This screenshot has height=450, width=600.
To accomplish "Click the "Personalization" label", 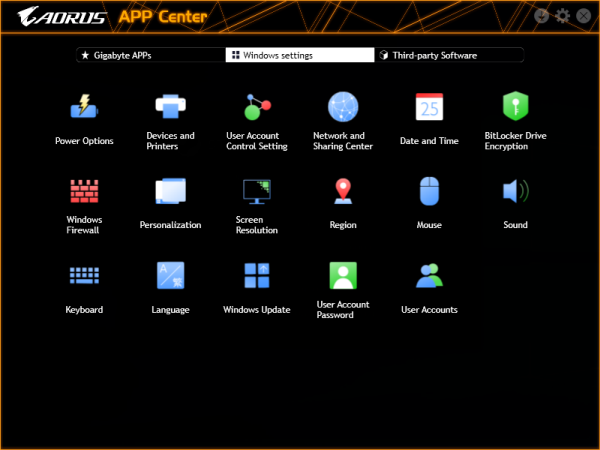I will 171,225.
